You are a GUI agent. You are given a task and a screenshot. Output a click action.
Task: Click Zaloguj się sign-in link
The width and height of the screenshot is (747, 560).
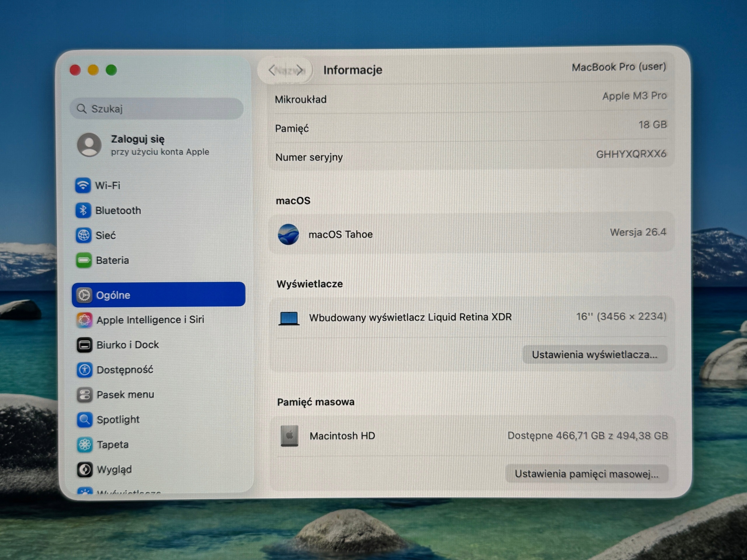(x=138, y=139)
